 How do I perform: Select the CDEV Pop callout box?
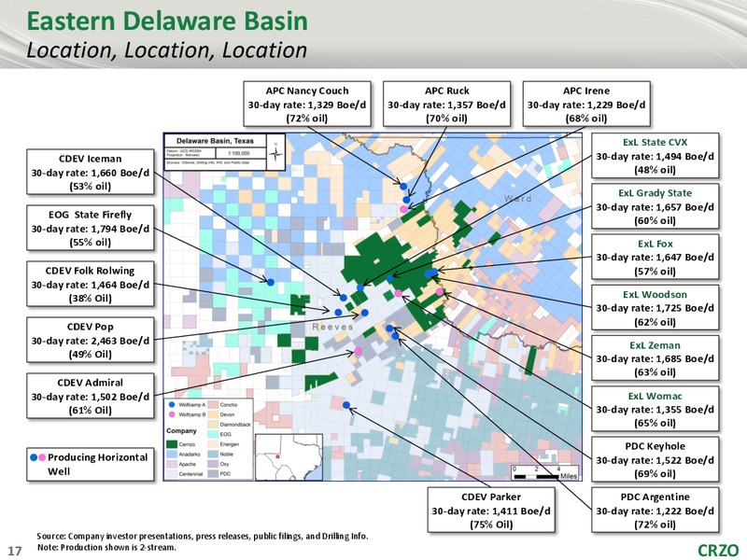pos(90,340)
